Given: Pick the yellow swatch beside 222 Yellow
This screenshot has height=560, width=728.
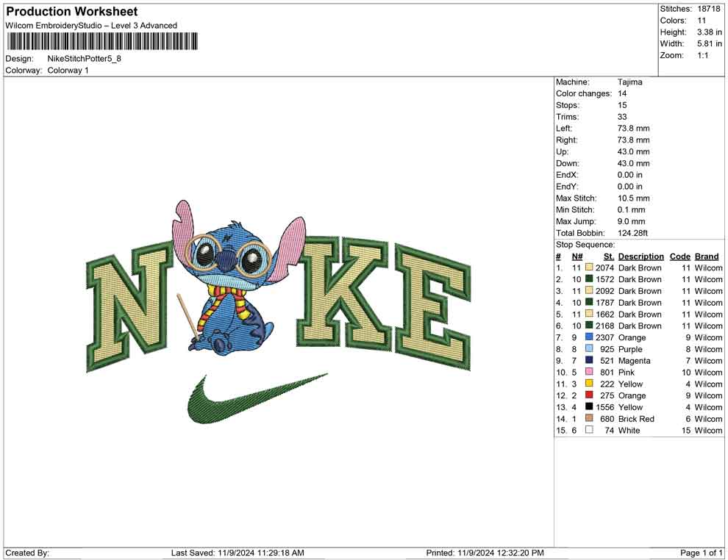Looking at the screenshot, I should [x=589, y=383].
